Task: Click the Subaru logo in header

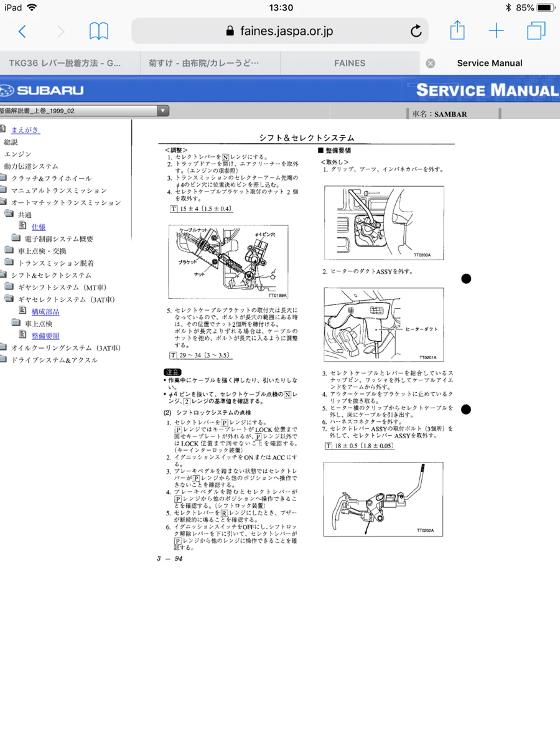Action: (x=42, y=90)
